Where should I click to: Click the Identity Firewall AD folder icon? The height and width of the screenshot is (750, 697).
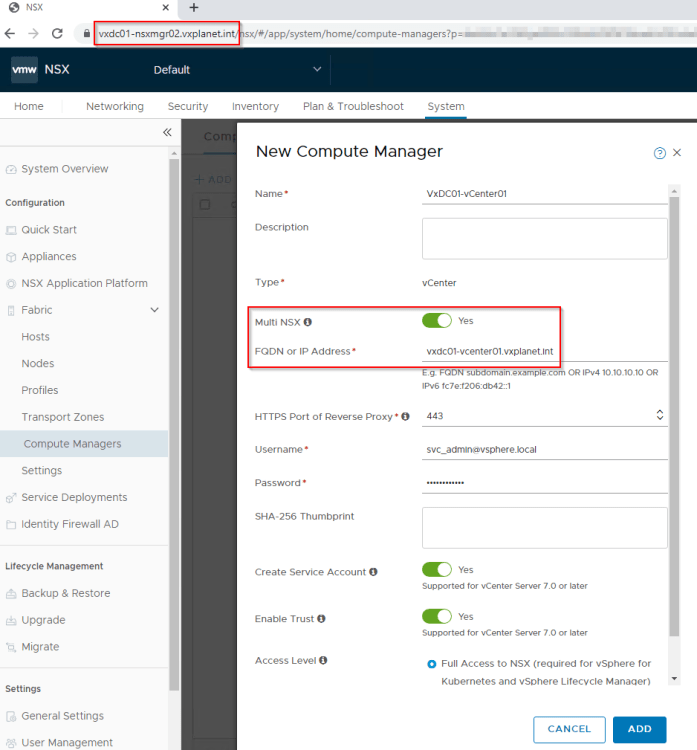(x=11, y=525)
